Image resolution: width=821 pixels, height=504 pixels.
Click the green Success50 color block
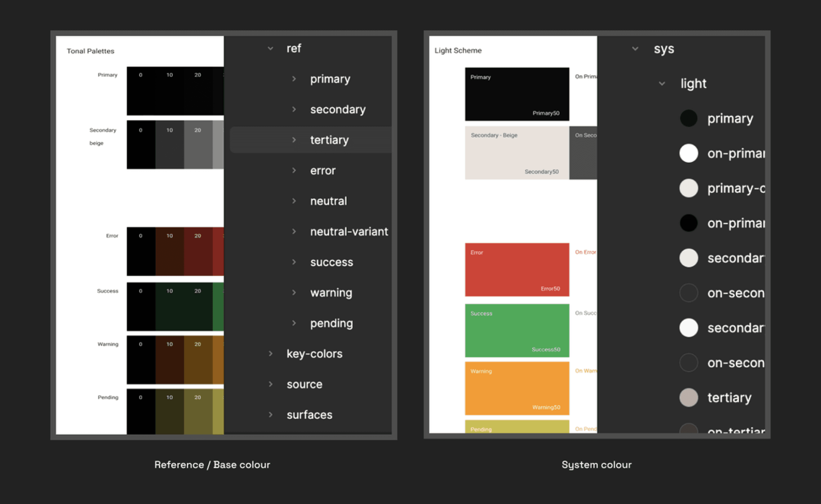pyautogui.click(x=517, y=330)
